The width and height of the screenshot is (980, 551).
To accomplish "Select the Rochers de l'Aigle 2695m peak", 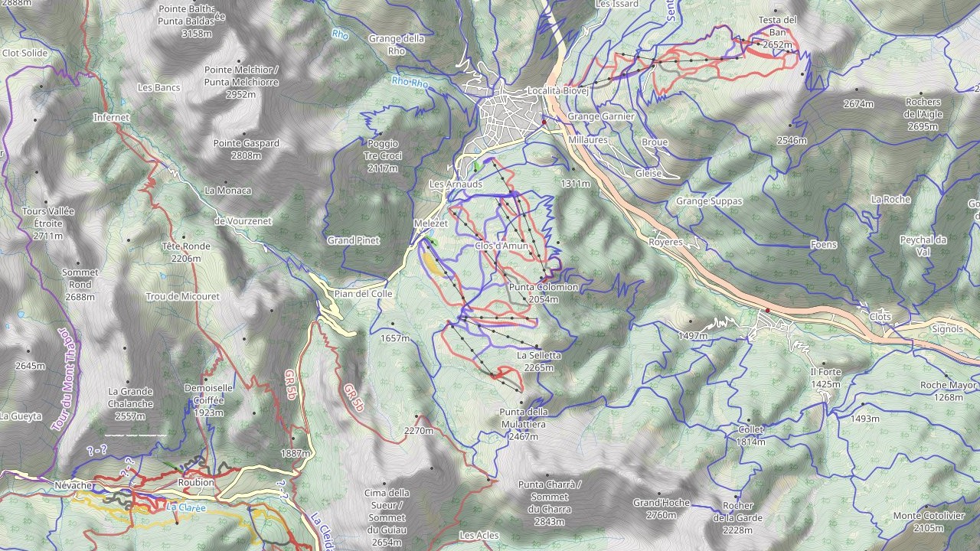I will click(x=923, y=114).
